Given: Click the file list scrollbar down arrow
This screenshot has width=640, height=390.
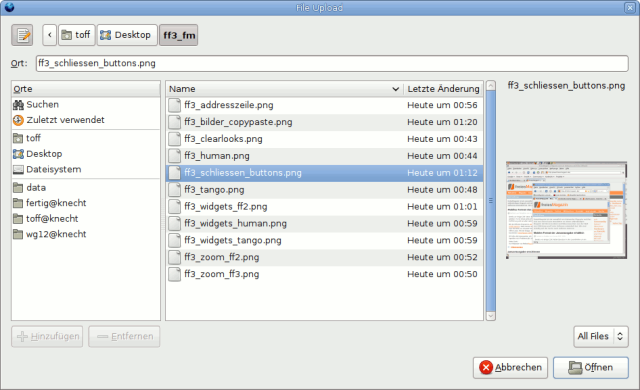Looking at the screenshot, I should coord(491,316).
